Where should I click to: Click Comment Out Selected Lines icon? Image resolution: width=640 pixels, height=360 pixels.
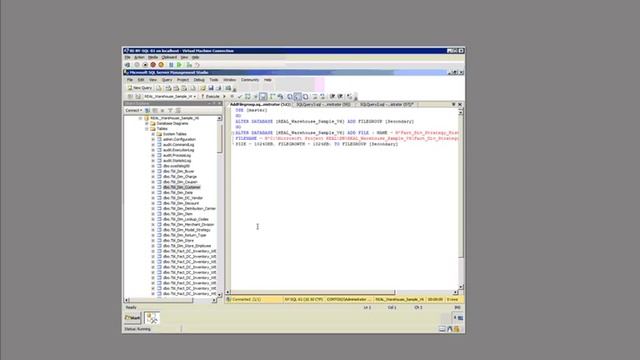click(315, 96)
